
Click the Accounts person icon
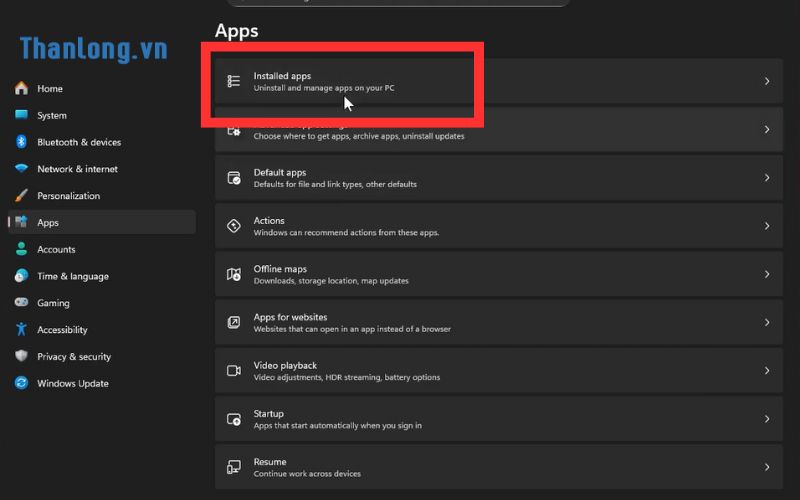tap(21, 249)
